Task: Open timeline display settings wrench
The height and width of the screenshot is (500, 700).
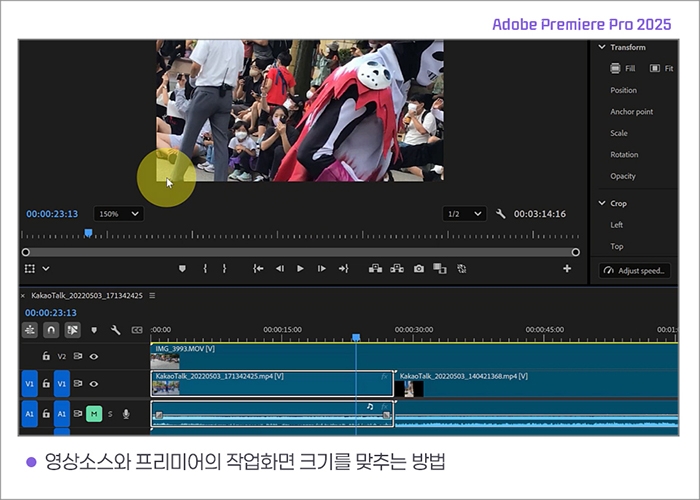Action: click(115, 330)
